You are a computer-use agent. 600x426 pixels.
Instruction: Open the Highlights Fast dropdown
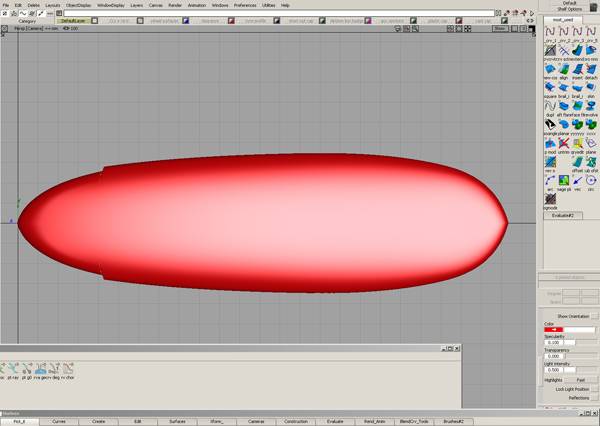pos(580,380)
